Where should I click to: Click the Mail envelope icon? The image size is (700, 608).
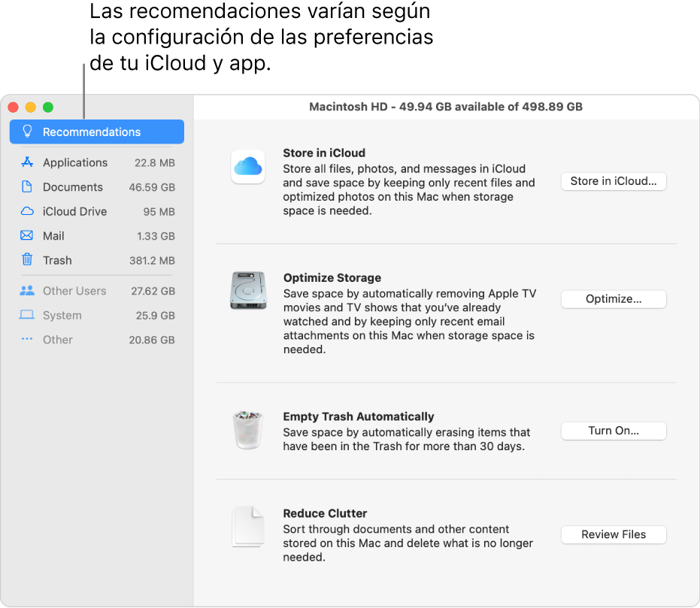coord(27,235)
